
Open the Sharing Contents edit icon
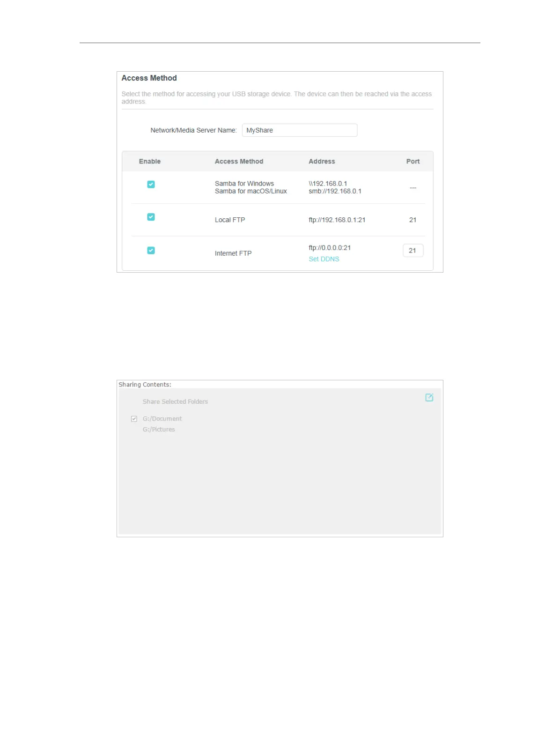429,397
